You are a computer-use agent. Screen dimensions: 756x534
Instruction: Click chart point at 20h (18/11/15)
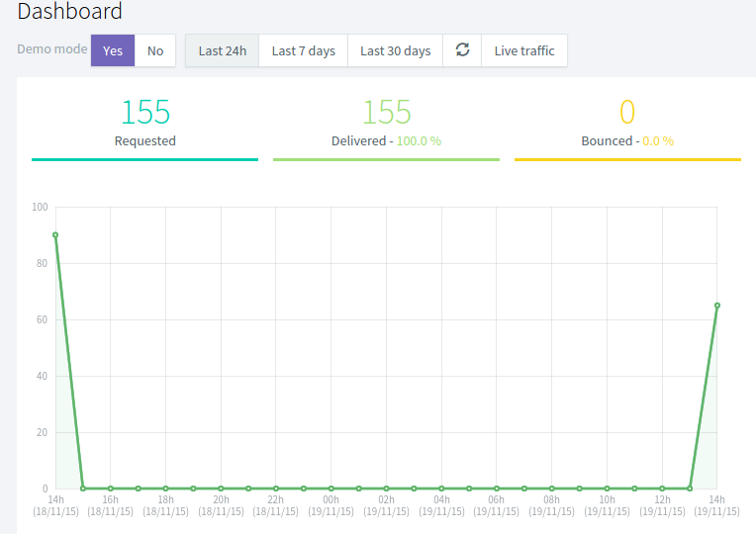coord(221,489)
